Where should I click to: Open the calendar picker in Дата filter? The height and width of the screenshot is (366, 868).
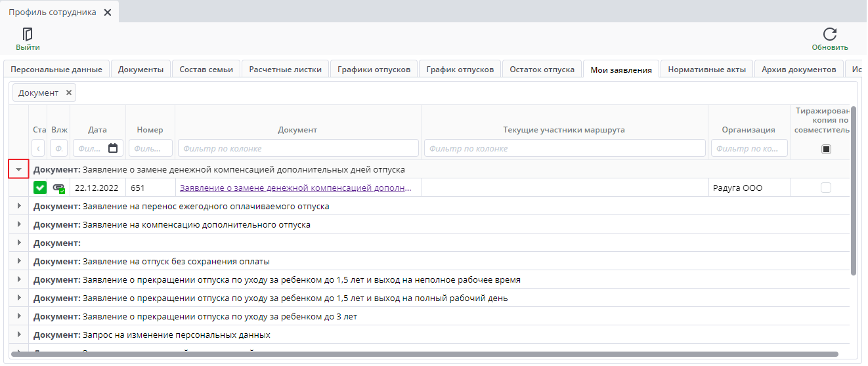[113, 148]
